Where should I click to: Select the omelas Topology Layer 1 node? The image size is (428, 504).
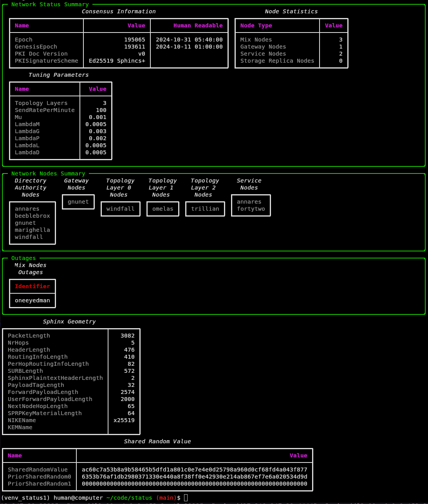pyautogui.click(x=163, y=209)
